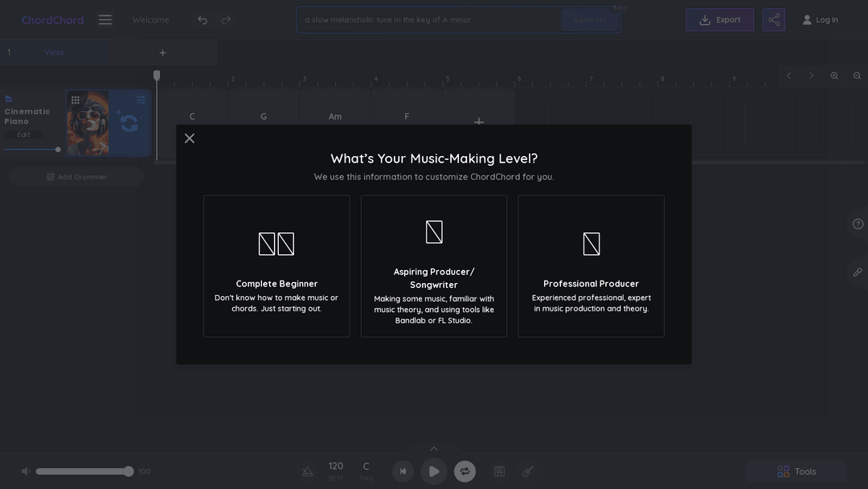This screenshot has width=868, height=489.
Task: Click the undo arrow icon
Action: click(x=203, y=20)
